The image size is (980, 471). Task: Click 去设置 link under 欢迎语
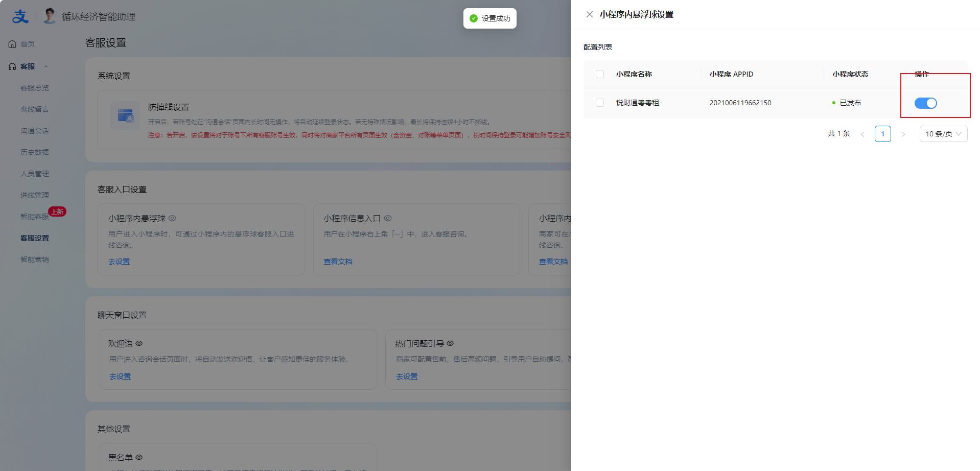120,376
